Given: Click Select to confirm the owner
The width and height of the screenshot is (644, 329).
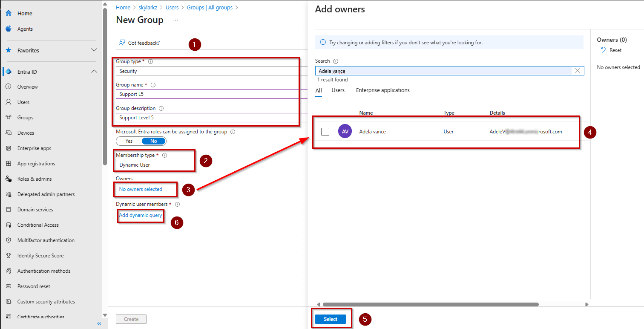Looking at the screenshot, I should pos(331,319).
